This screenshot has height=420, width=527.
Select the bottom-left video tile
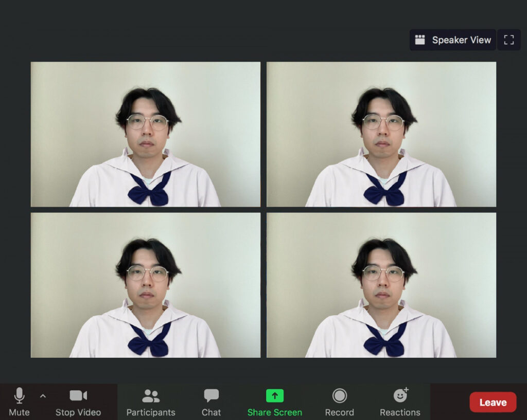pyautogui.click(x=146, y=285)
